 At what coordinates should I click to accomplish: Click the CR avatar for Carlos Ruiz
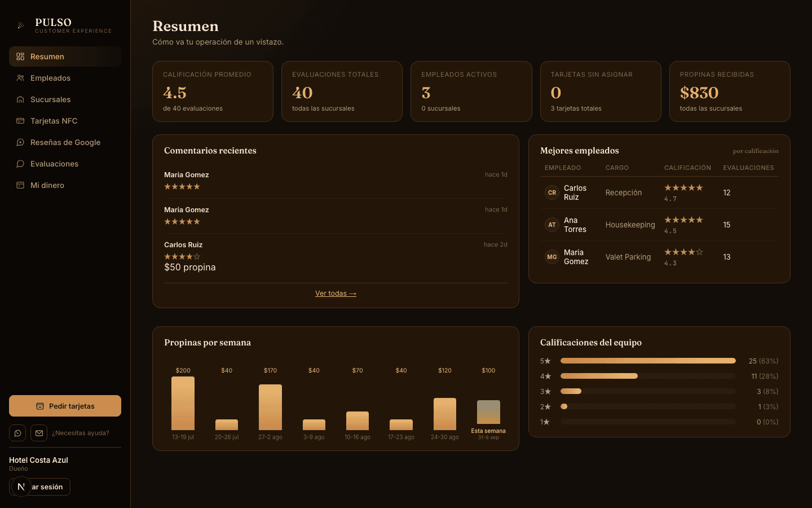pyautogui.click(x=552, y=192)
